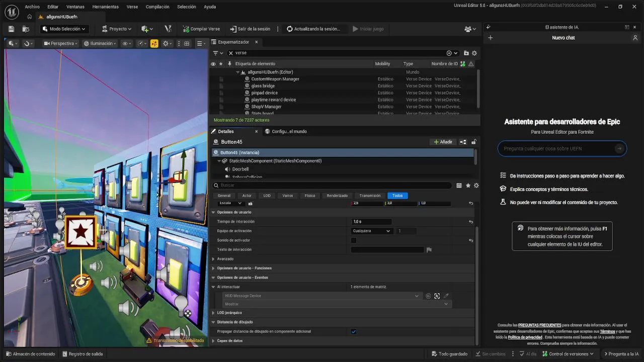Collapse the allgunsHUBuefn (Editor) tree row
This screenshot has height=362, width=644.
237,72
